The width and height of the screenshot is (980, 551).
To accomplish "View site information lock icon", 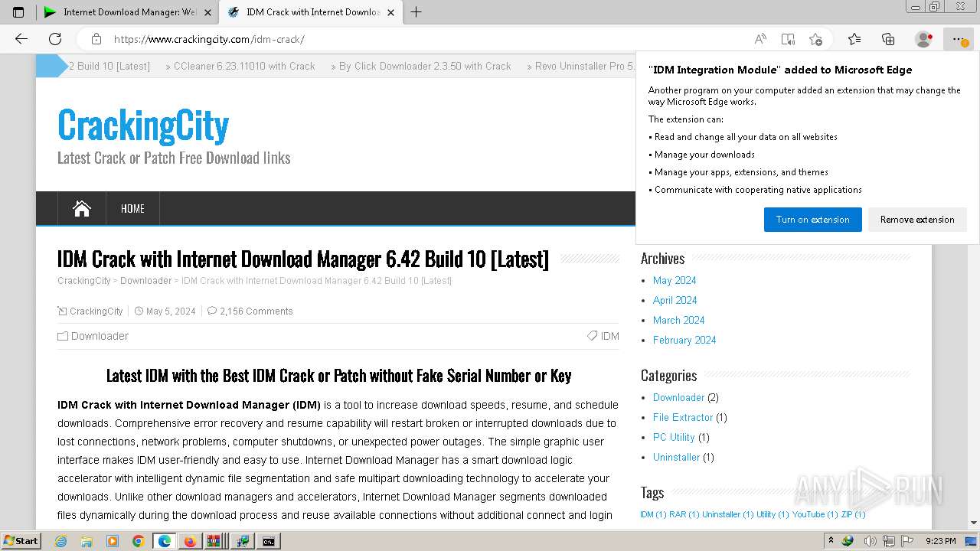I will [96, 39].
